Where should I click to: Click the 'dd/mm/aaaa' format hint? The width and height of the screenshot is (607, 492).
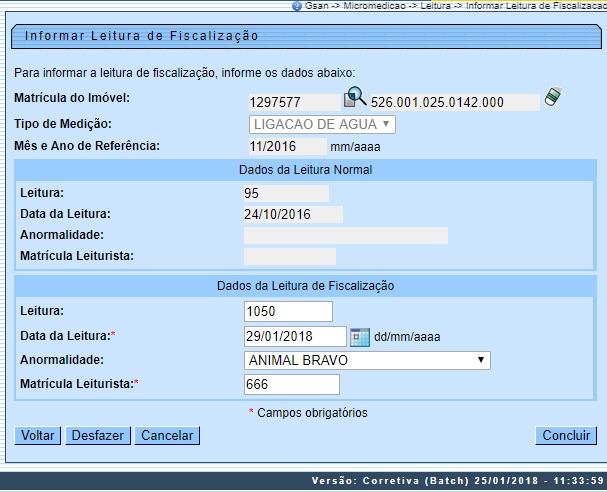[407, 337]
